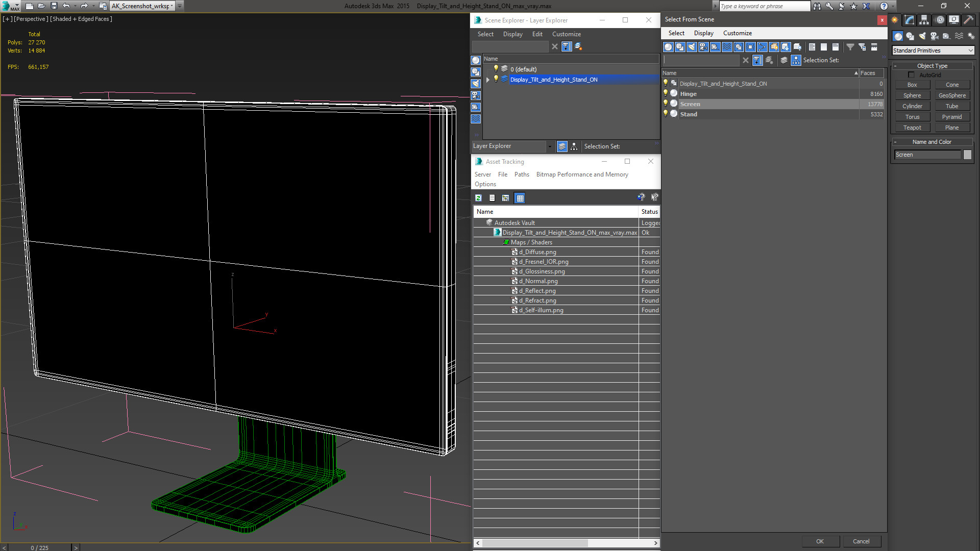
Task: Open Select menu in Scene Explorer
Action: [x=485, y=34]
